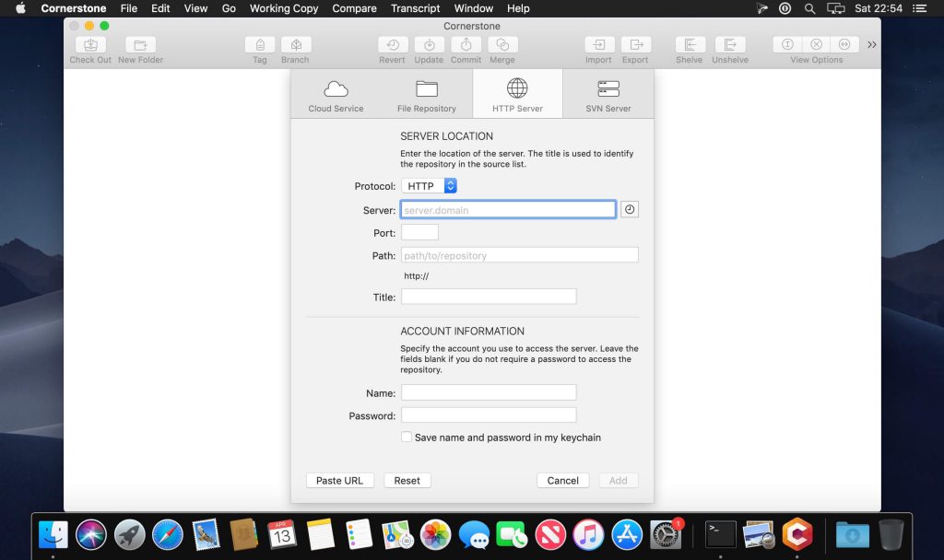This screenshot has width=944, height=560.
Task: Click the Shelve toolbar icon
Action: (x=690, y=45)
